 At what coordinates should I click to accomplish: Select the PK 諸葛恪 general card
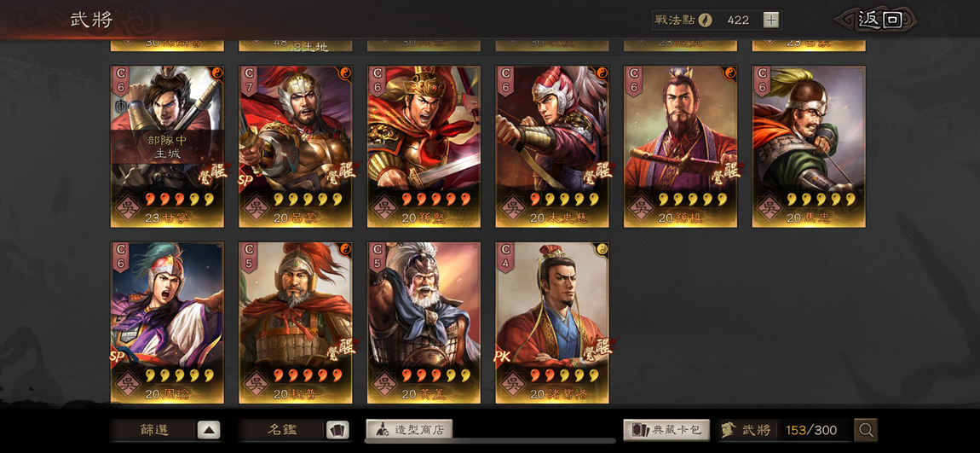[552, 322]
